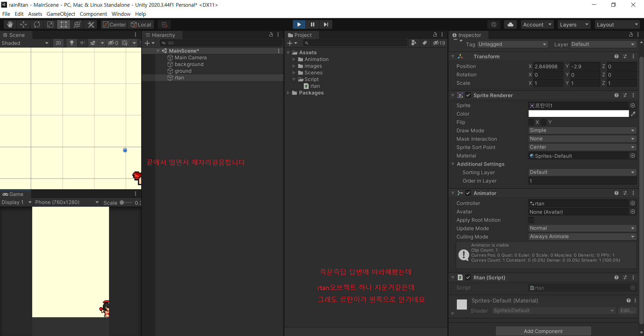This screenshot has width=644, height=336.
Task: Open Hierarchy panel options menu
Action: tap(278, 35)
